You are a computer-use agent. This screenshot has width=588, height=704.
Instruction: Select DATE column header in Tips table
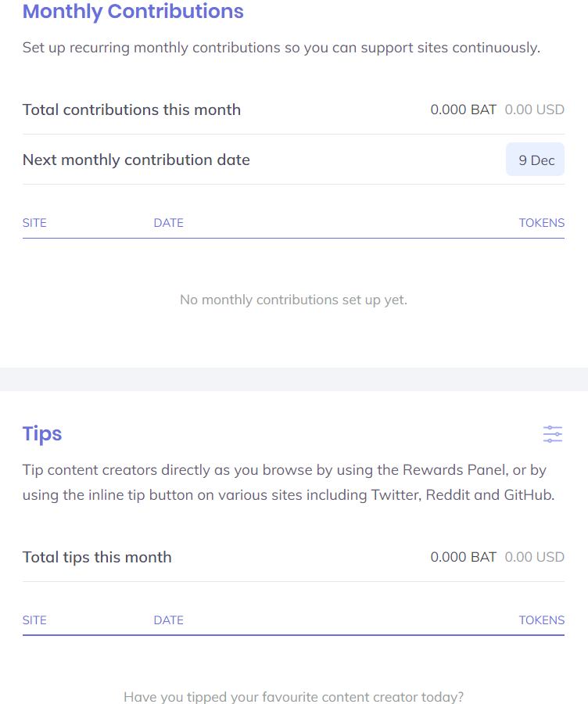(x=168, y=620)
